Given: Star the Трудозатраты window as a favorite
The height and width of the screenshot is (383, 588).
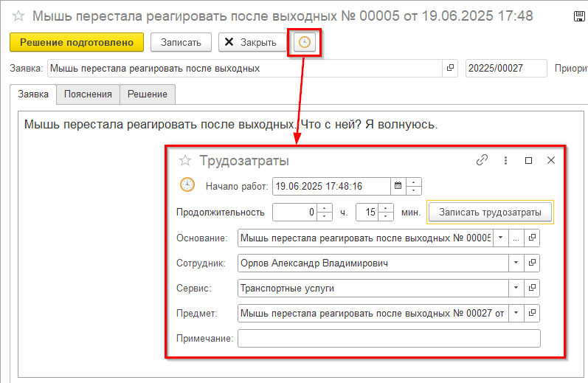Looking at the screenshot, I should pyautogui.click(x=185, y=161).
